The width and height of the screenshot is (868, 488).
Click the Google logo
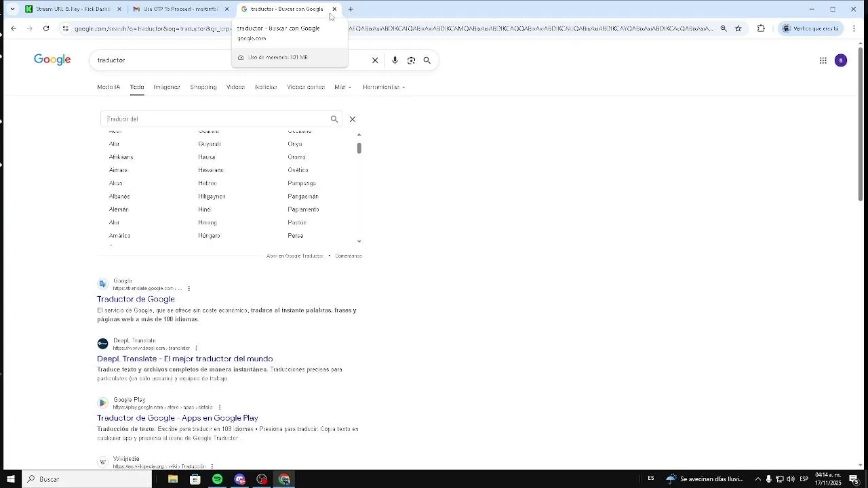pos(52,60)
